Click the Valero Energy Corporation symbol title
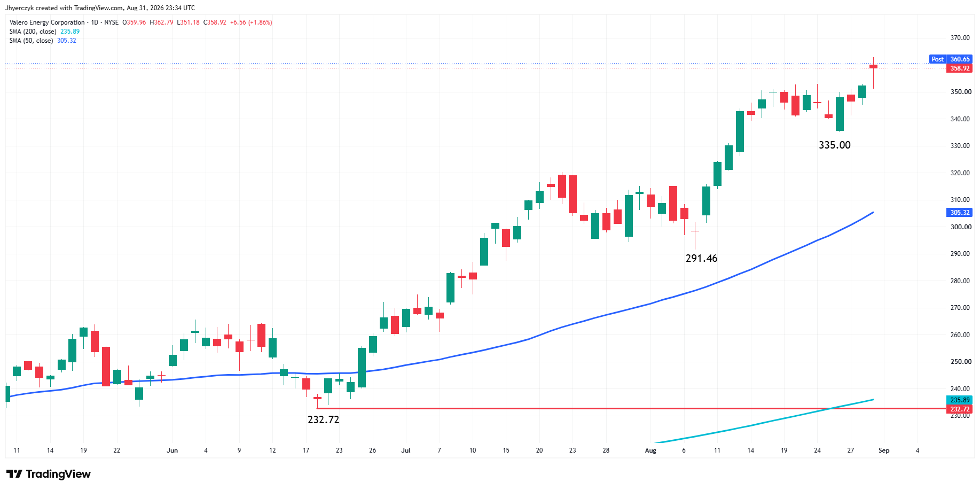The image size is (980, 490). [47, 22]
